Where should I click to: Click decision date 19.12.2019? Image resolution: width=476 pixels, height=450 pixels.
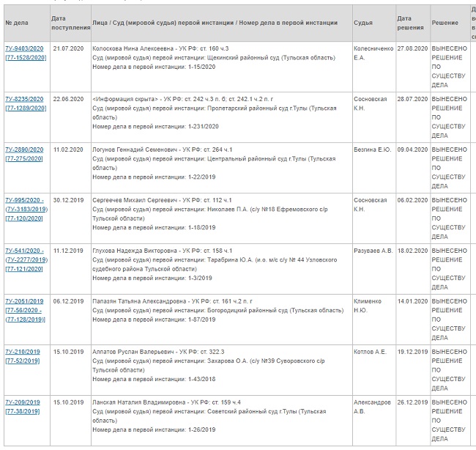(x=412, y=352)
